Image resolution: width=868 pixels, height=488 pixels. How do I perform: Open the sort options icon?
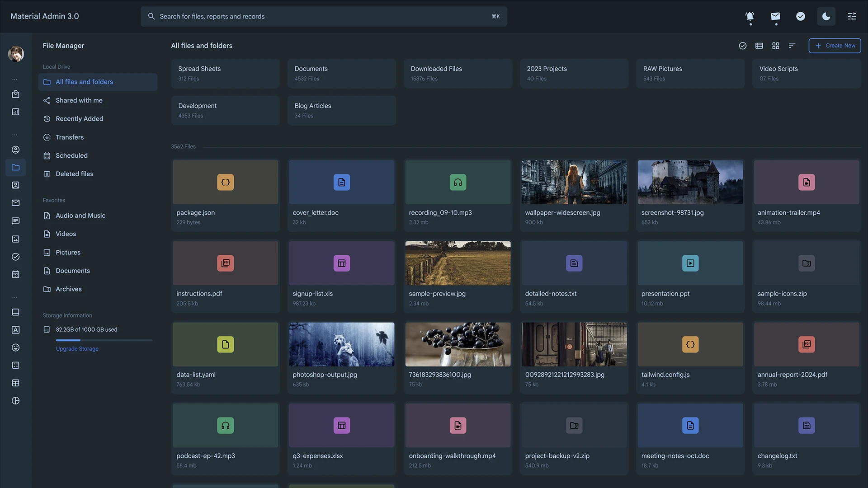tap(792, 46)
